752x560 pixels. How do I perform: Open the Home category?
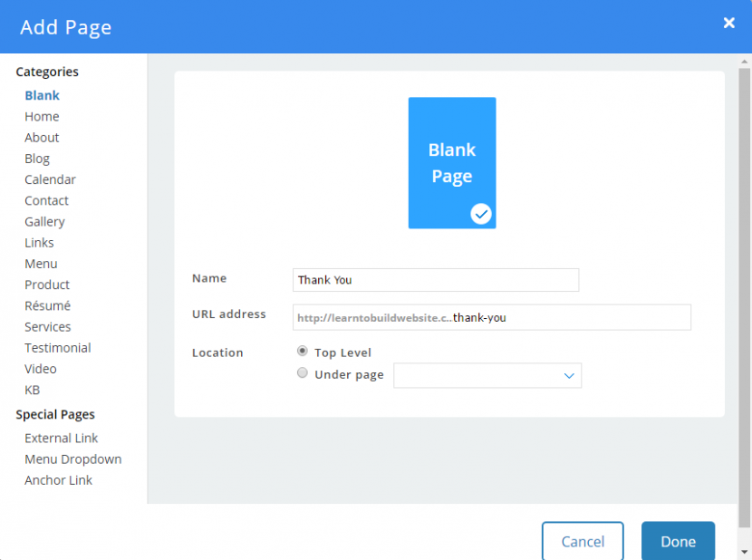42,117
